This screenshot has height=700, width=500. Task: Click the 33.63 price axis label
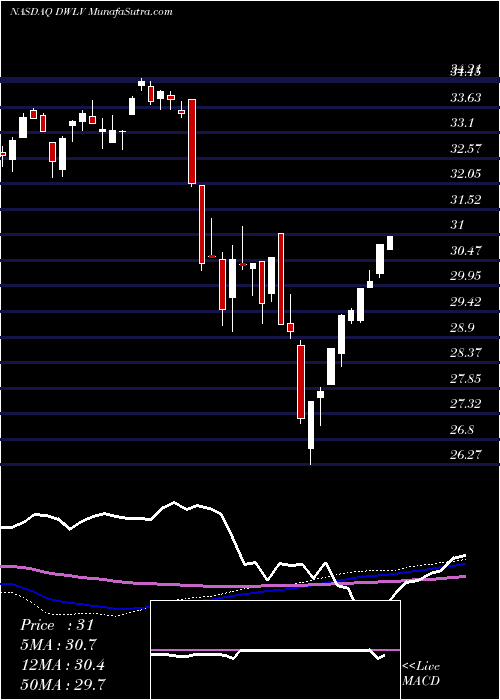pyautogui.click(x=466, y=97)
